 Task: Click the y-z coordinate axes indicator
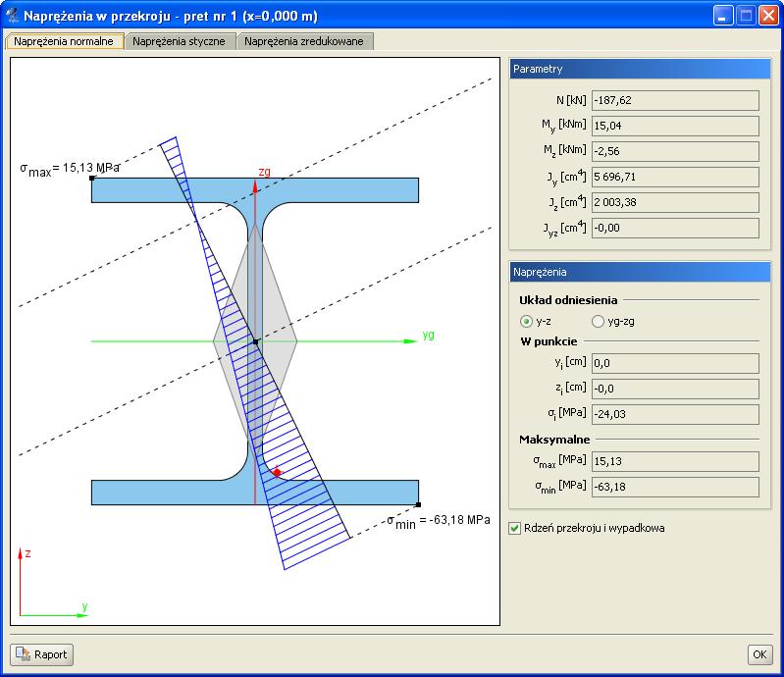[53, 584]
